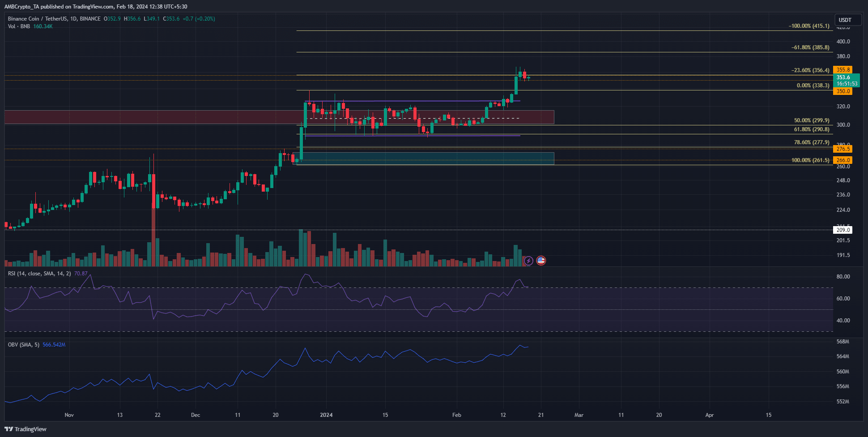Click the OBV 560M scale value
This screenshot has height=437, width=868.
843,372
